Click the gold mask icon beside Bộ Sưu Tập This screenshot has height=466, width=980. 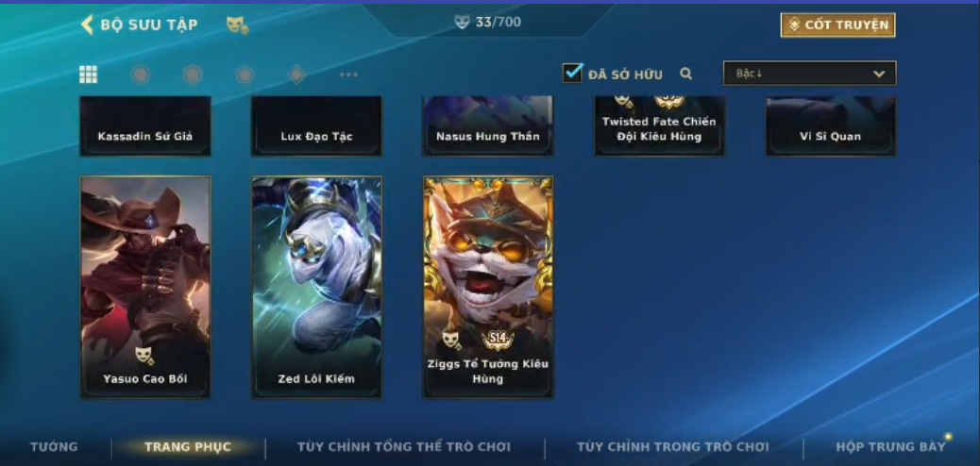[x=237, y=25]
